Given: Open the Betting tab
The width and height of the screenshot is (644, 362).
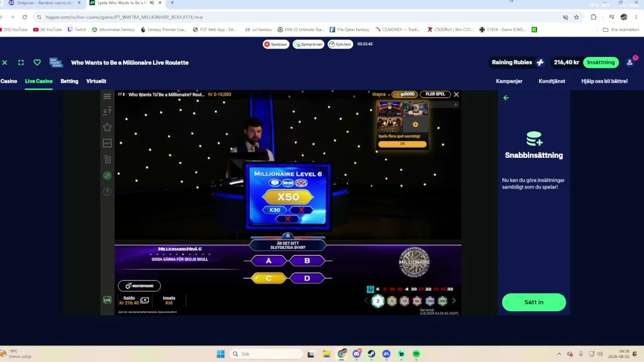Looking at the screenshot, I should [69, 81].
